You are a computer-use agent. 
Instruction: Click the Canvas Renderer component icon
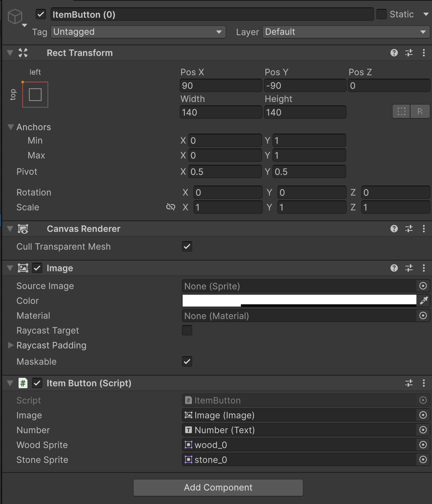[23, 229]
